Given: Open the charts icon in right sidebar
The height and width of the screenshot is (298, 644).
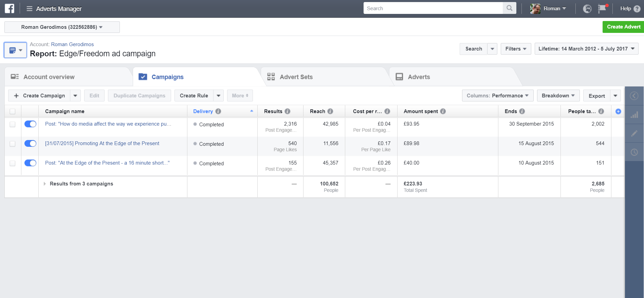Looking at the screenshot, I should pyautogui.click(x=634, y=115).
